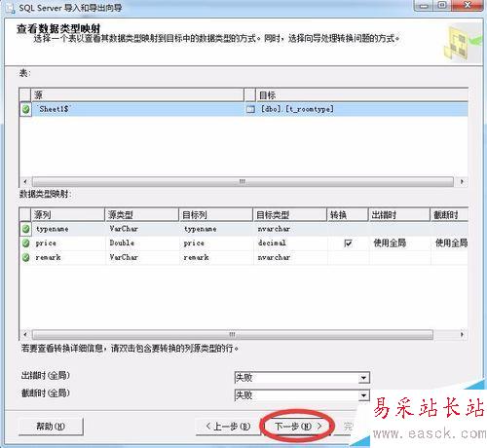Select the [dbo].[t_roomtype] destination cell
The image size is (487, 448).
point(361,109)
